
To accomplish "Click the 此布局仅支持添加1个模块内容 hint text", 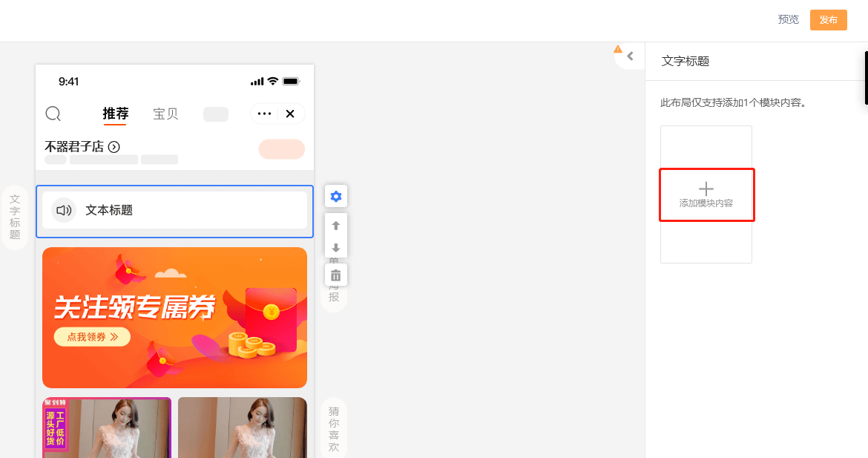I will coord(733,102).
